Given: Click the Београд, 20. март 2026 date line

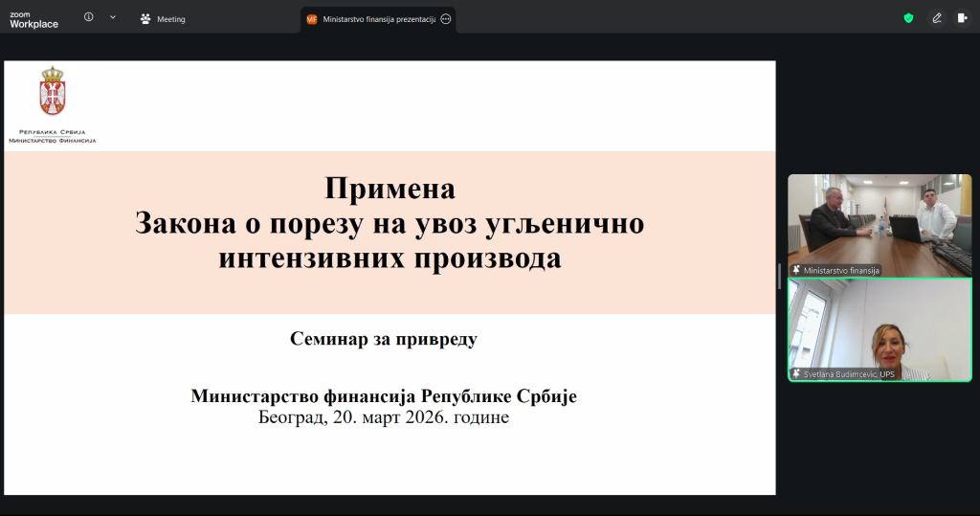Looking at the screenshot, I should (x=383, y=418).
